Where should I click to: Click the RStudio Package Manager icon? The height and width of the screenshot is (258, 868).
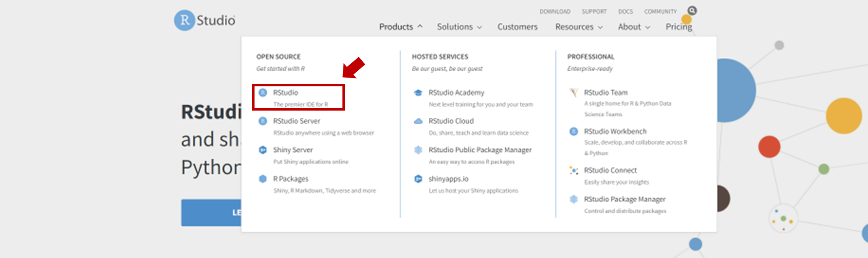click(574, 199)
